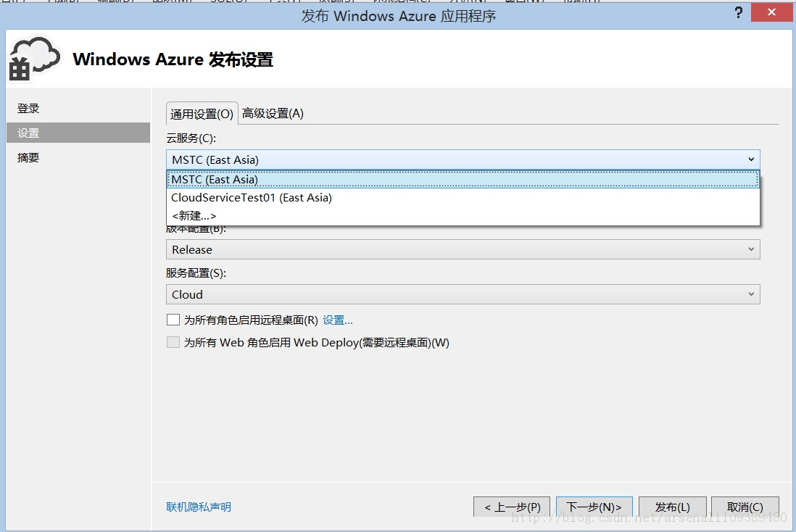Click the 发布(L) publish button
796x532 pixels.
pos(673,507)
